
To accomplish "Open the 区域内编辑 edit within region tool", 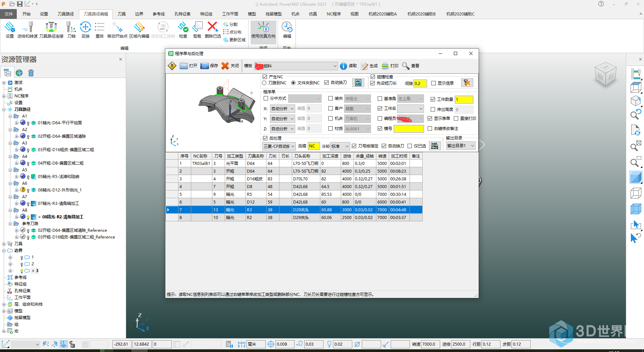I will [x=139, y=30].
